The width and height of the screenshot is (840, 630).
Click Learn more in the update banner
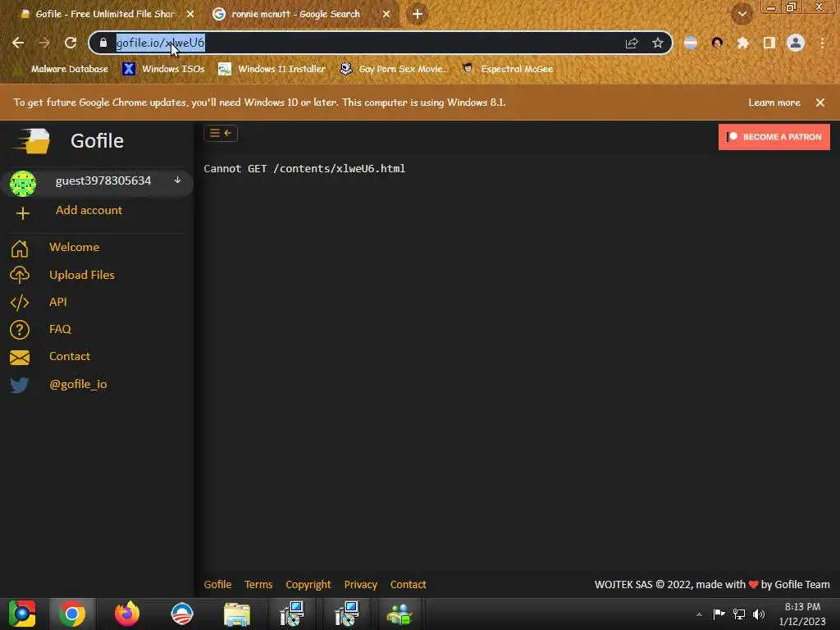tap(774, 103)
